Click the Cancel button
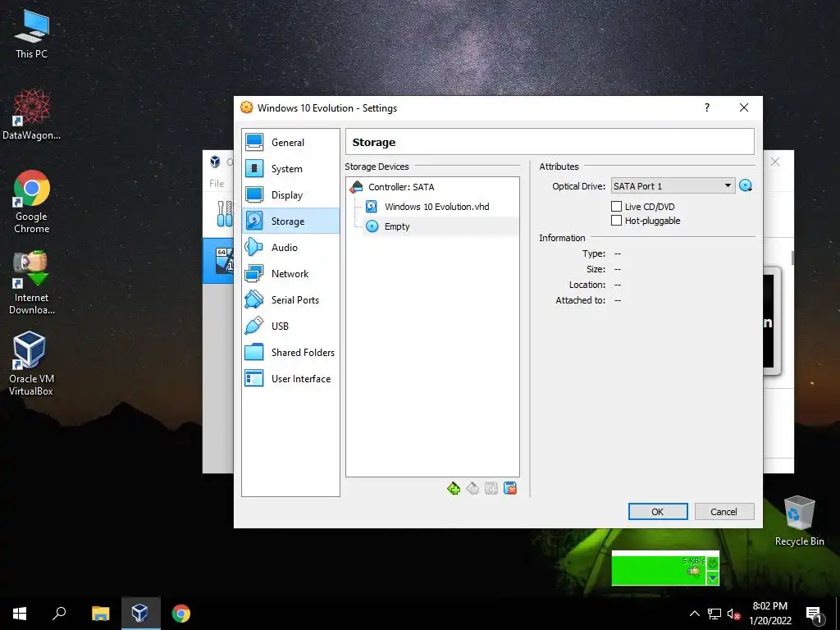Screen dimensions: 840x630 [x=724, y=512]
